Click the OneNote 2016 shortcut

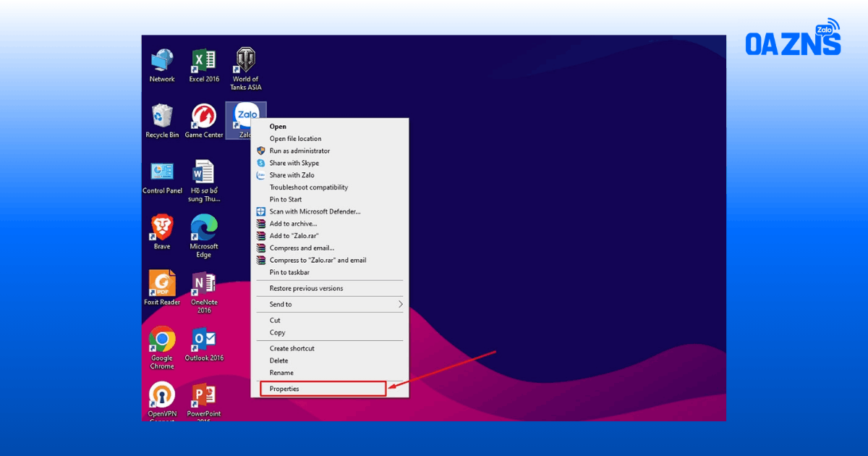(204, 292)
